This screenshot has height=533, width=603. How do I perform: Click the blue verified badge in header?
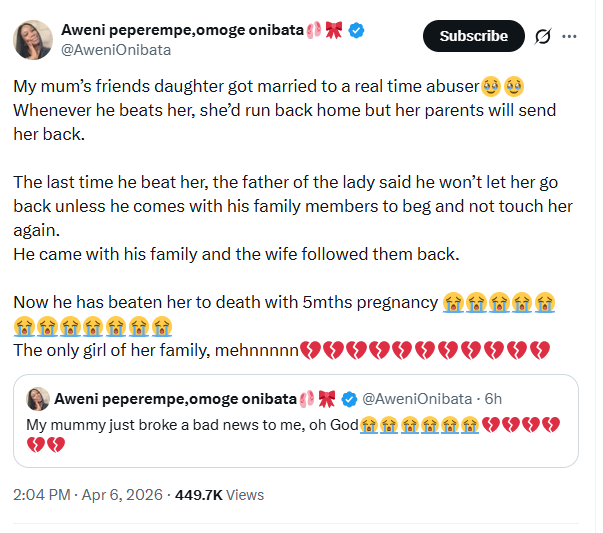click(x=357, y=31)
